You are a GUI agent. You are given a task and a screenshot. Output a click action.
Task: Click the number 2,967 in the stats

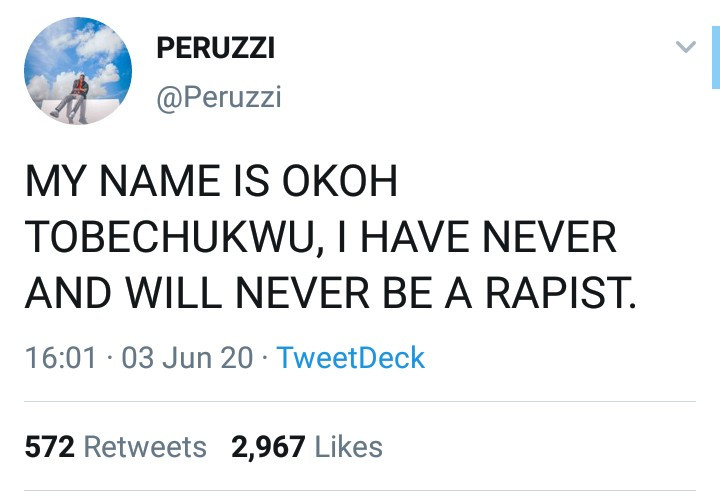[x=268, y=447]
